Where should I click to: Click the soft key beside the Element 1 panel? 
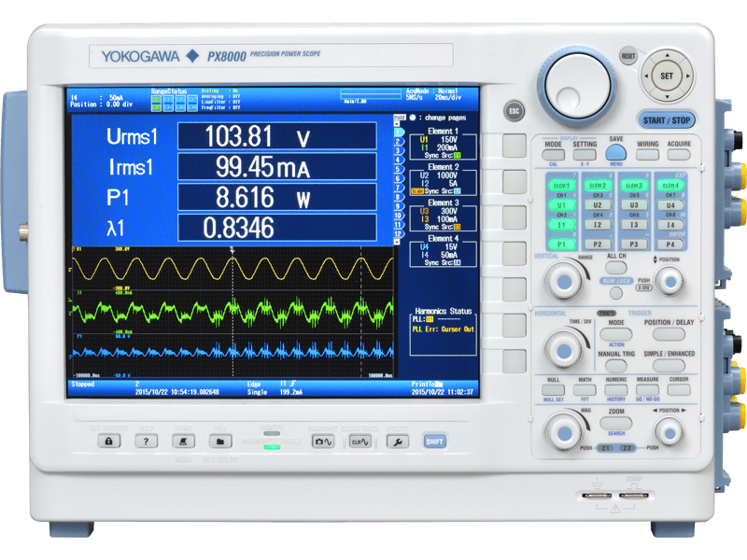[514, 146]
